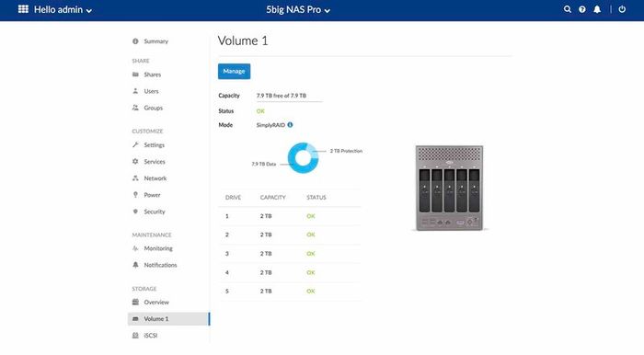Click the 5big NAS device image

pyautogui.click(x=449, y=188)
